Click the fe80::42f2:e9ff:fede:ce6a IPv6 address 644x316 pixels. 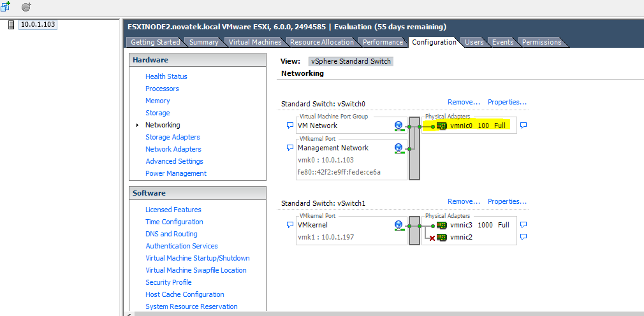click(339, 172)
